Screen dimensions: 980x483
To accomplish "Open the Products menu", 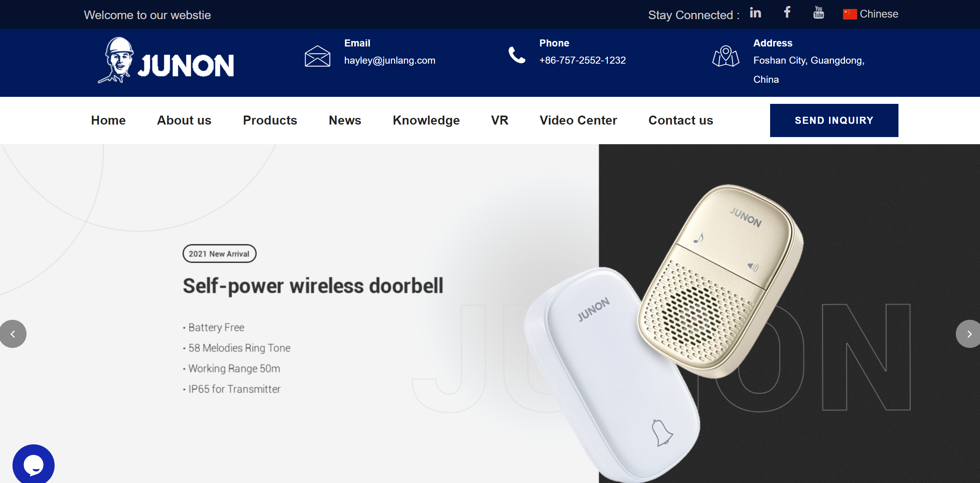I will [270, 120].
